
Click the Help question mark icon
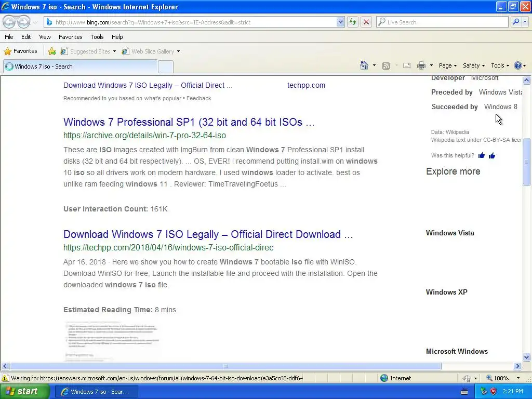click(x=518, y=65)
